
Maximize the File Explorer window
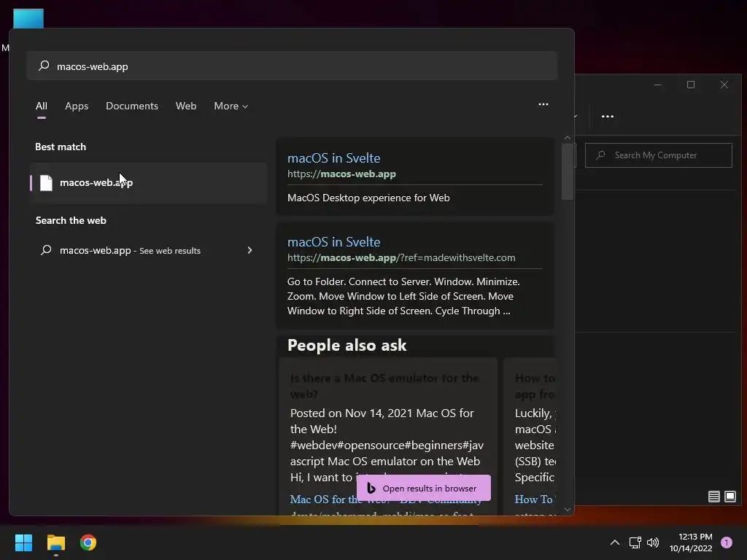pyautogui.click(x=691, y=85)
